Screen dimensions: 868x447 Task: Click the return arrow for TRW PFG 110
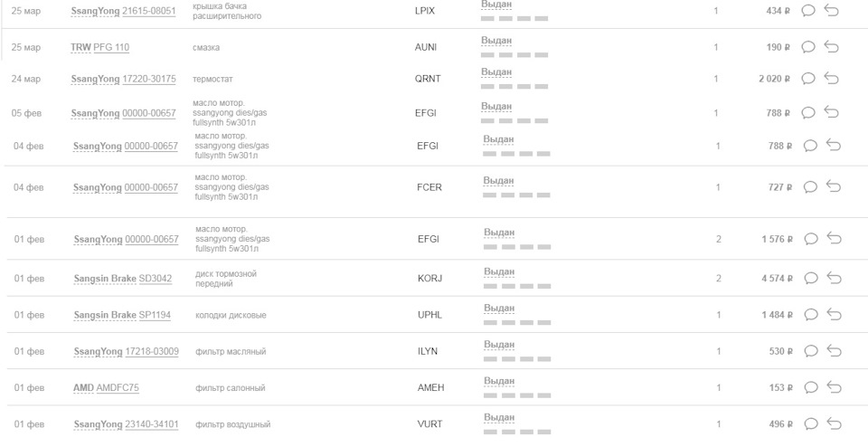pyautogui.click(x=832, y=47)
